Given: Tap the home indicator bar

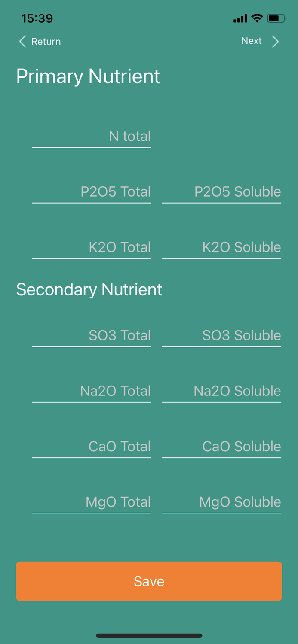Looking at the screenshot, I should [149, 635].
